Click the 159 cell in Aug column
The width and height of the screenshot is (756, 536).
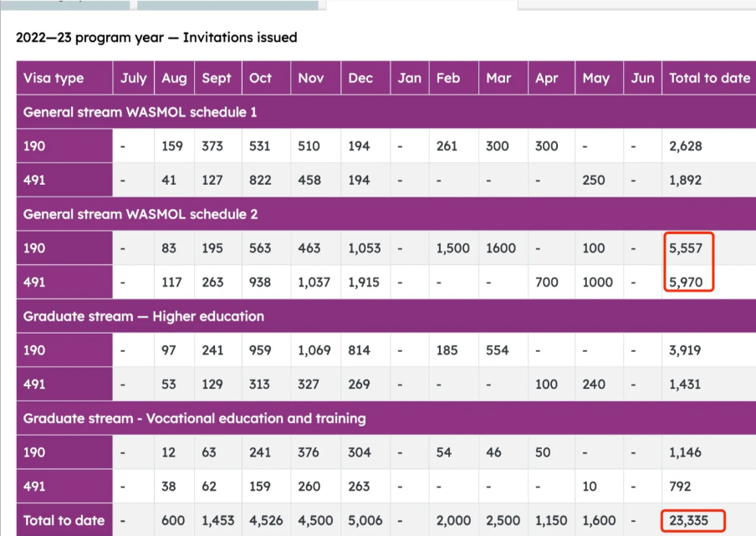point(174,146)
